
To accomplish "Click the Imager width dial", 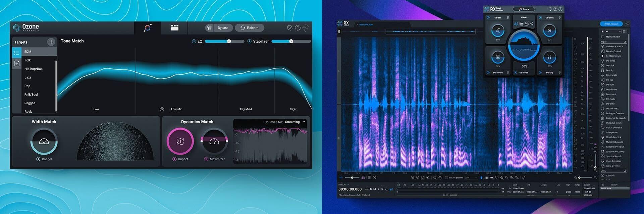I will point(44,142).
